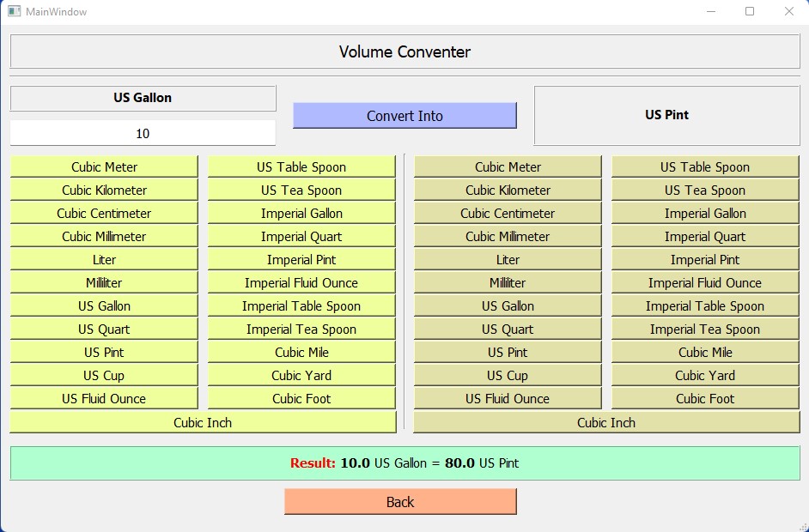This screenshot has height=532, width=809.
Task: Select Cubic Foot in the tan target list
Action: (705, 399)
